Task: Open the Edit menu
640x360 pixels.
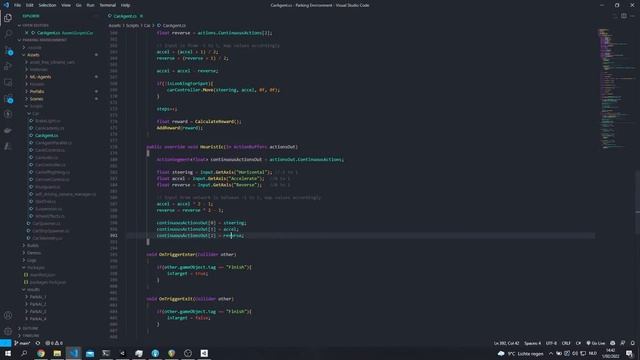Action: pos(30,5)
